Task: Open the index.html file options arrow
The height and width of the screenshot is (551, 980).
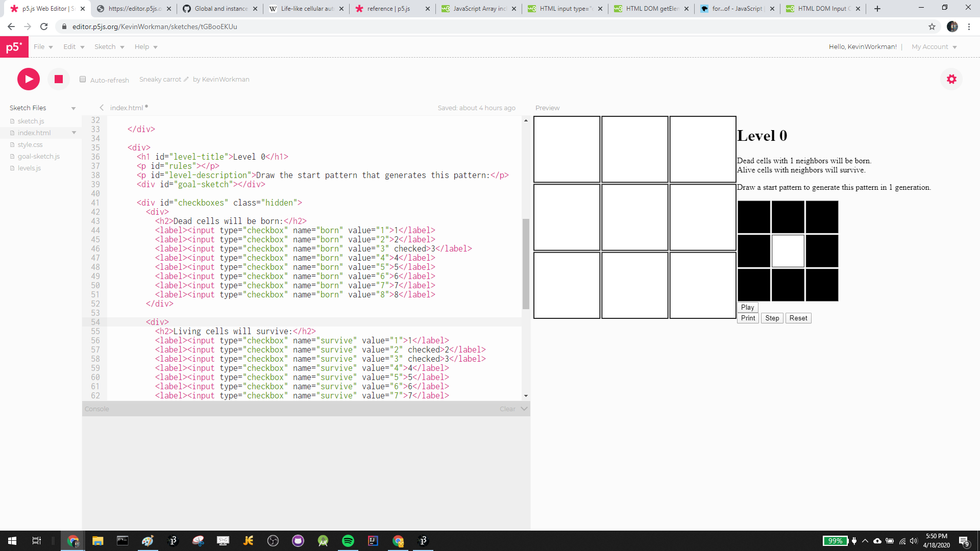Action: coord(74,133)
